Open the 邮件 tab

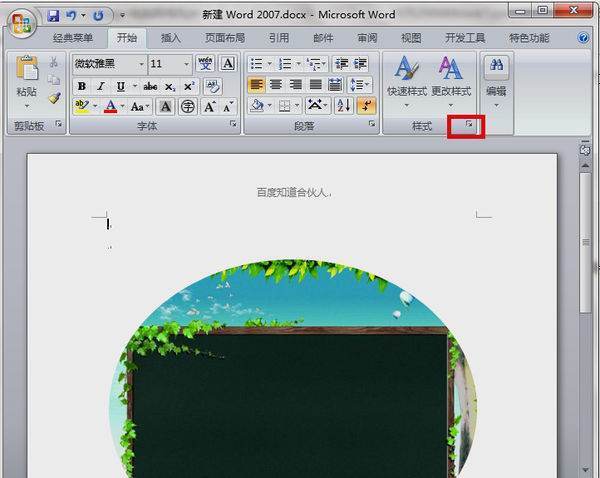[x=323, y=38]
